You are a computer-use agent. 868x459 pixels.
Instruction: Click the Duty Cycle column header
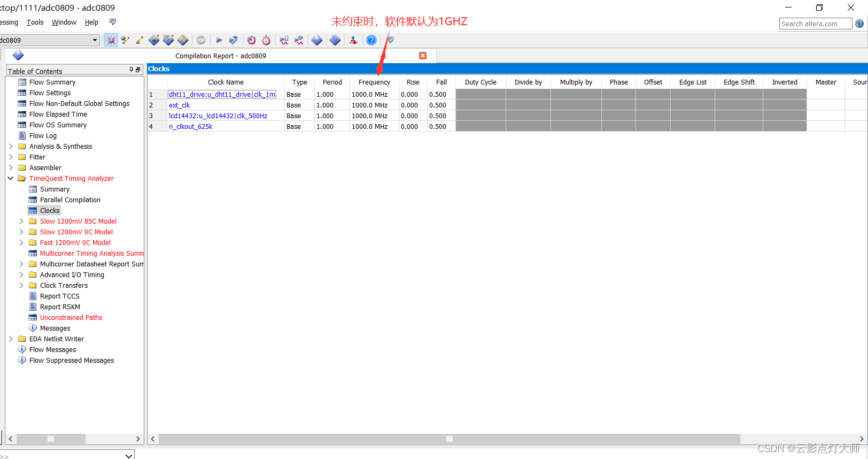pyautogui.click(x=480, y=82)
